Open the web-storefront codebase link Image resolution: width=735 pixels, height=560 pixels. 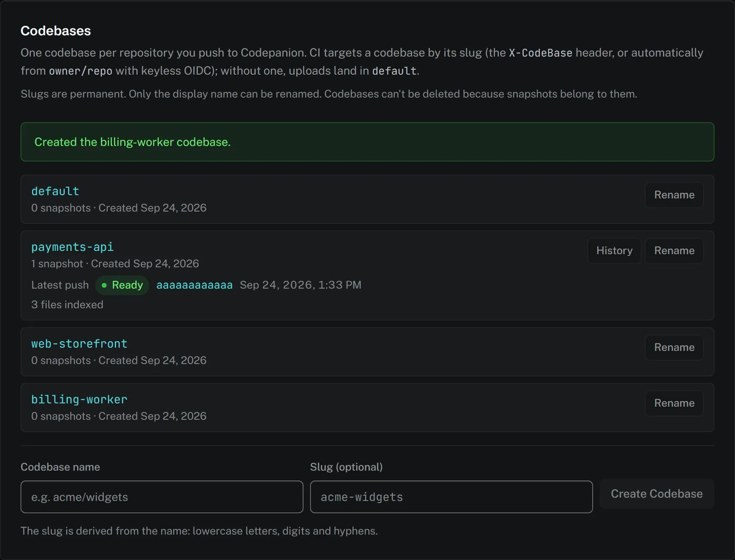[x=79, y=344]
